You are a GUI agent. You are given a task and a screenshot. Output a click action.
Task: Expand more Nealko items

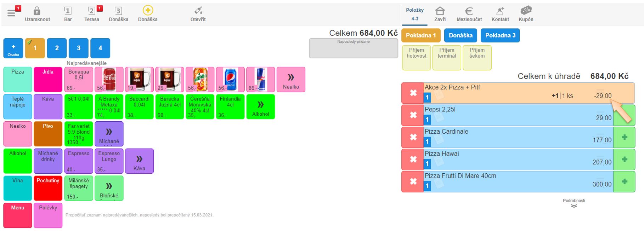point(291,80)
